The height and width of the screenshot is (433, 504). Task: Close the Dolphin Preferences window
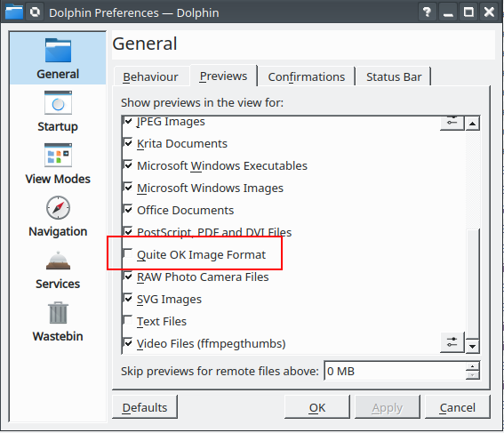[x=489, y=12]
